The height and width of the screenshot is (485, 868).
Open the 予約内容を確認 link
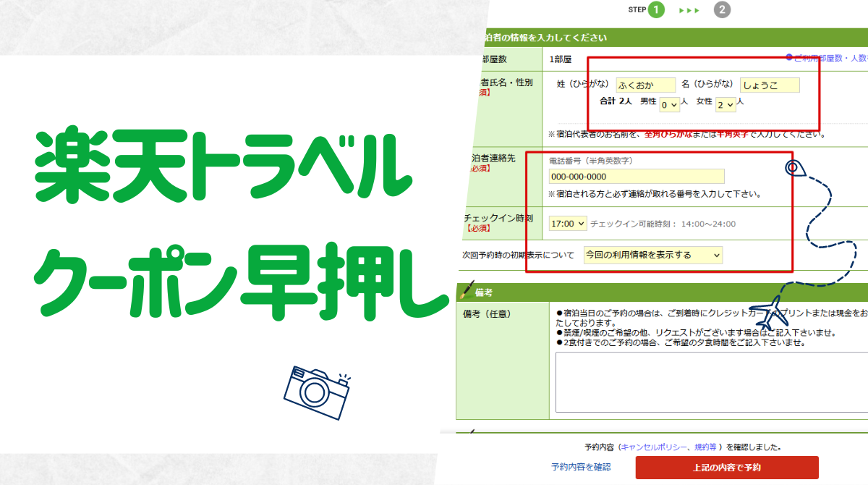click(581, 467)
